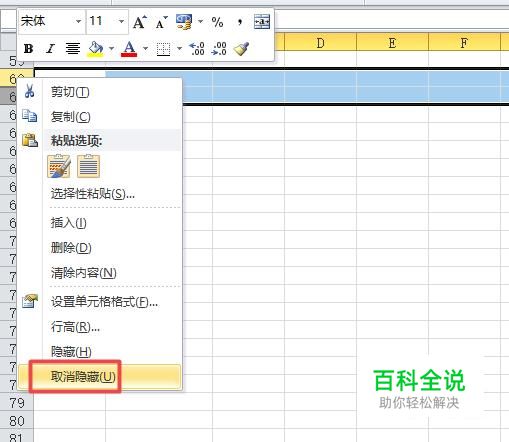This screenshot has height=442, width=509.
Task: Select 隐藏(H) to hide rows
Action: pyautogui.click(x=100, y=351)
